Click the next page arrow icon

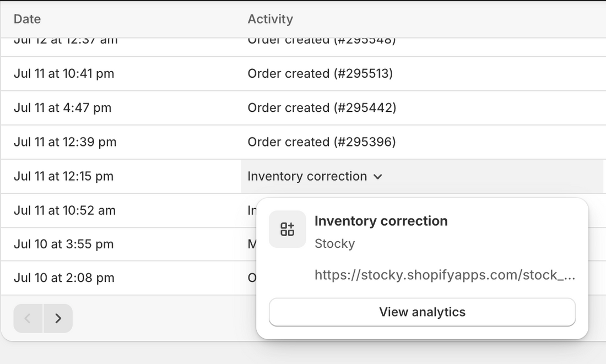click(x=58, y=318)
